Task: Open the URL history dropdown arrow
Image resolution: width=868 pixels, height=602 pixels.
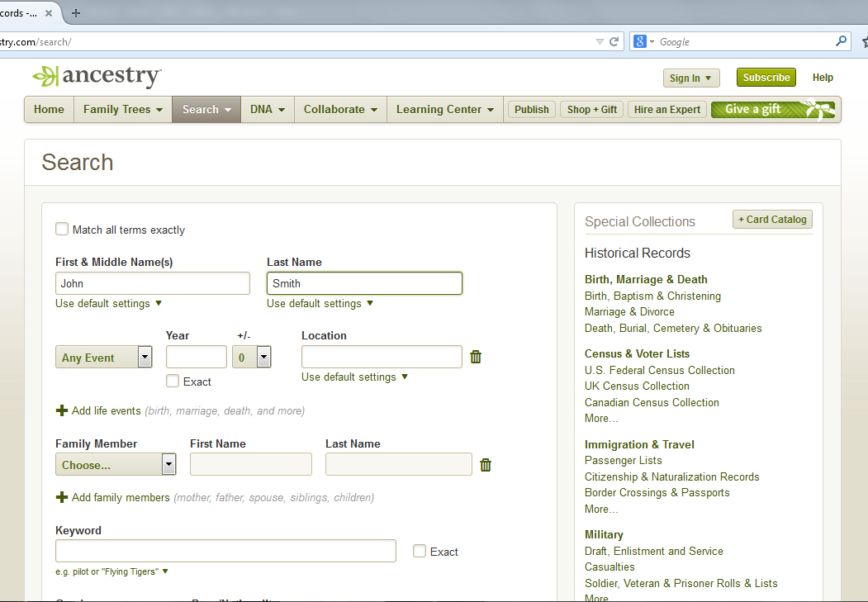Action: [600, 41]
